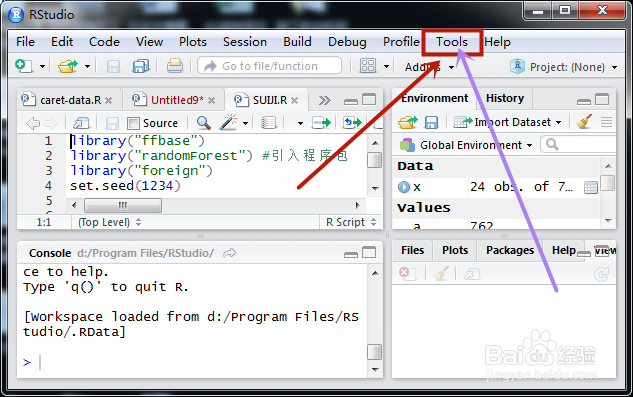Click the editor vertical scrollbar thumb

tap(375, 160)
